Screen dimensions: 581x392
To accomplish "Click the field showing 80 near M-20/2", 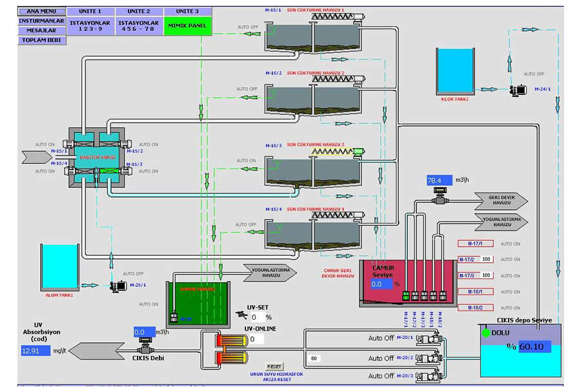I will pyautogui.click(x=314, y=358).
